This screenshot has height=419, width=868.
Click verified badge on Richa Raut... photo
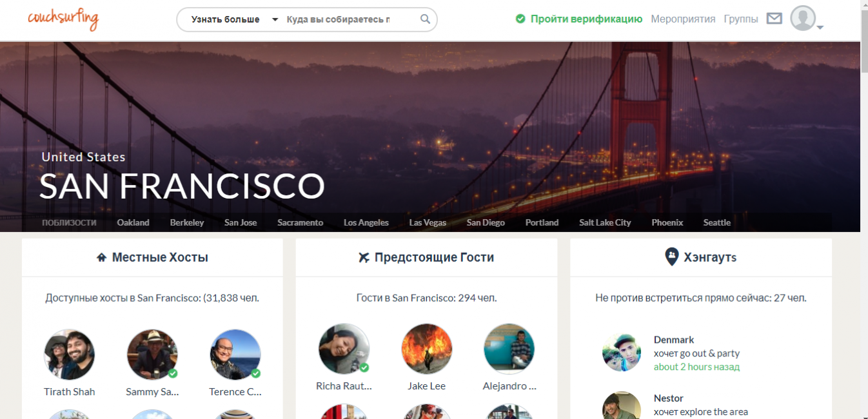point(364,367)
